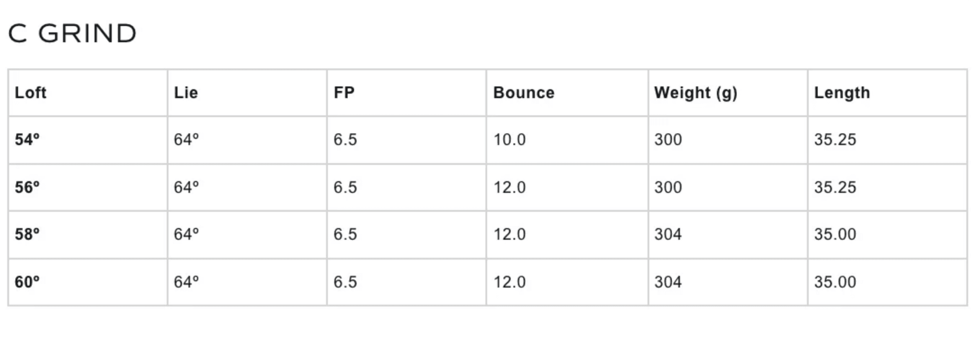Image resolution: width=980 pixels, height=358 pixels.
Task: Click the FP column header
Action: click(344, 93)
